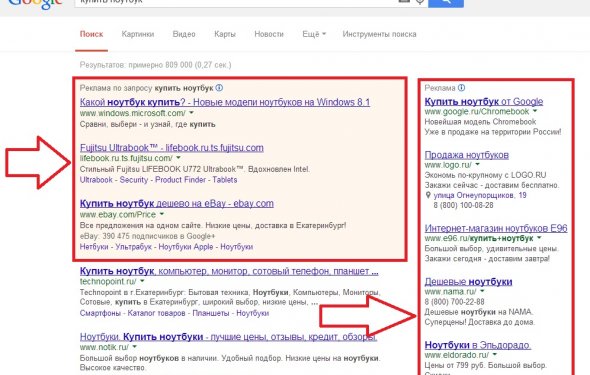Expand arrow next to www.ebay.com/Price
The height and width of the screenshot is (375, 590).
pos(162,214)
